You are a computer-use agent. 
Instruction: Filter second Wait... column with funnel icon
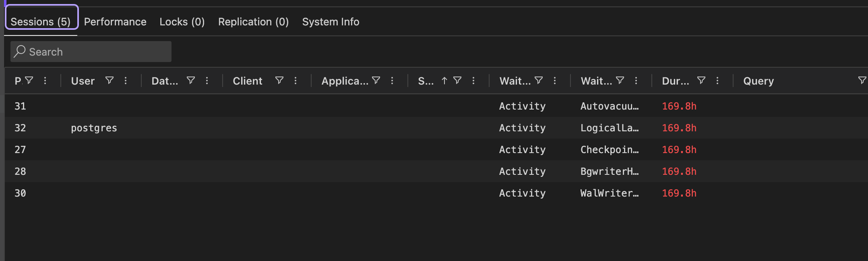coord(620,81)
